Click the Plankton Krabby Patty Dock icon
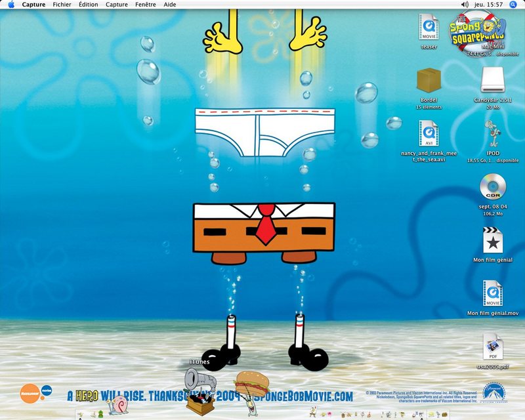Image resolution: width=525 pixels, height=420 pixels. click(252, 392)
